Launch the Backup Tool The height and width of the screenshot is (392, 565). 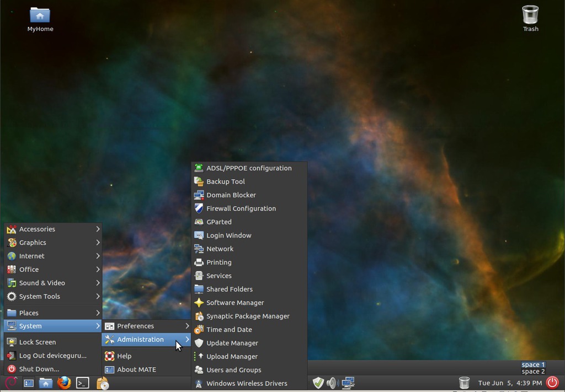249,181
